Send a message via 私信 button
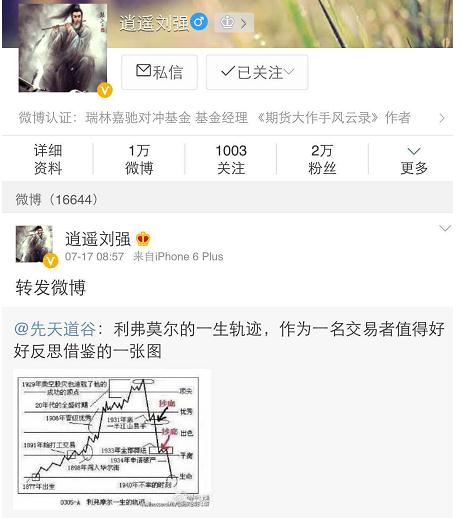Screen dimensions: 461x518 click(159, 72)
